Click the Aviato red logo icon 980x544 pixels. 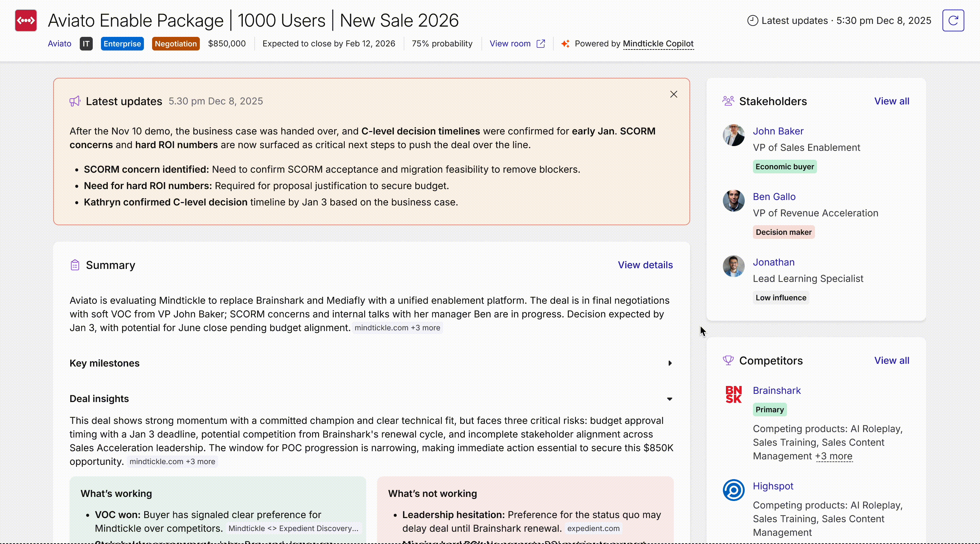point(26,20)
